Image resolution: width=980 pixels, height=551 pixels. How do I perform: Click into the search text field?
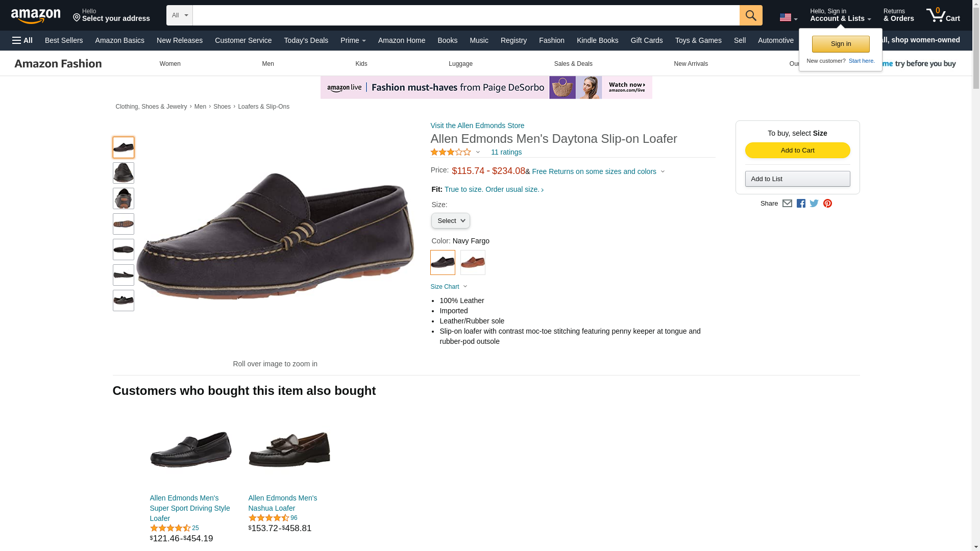(466, 15)
